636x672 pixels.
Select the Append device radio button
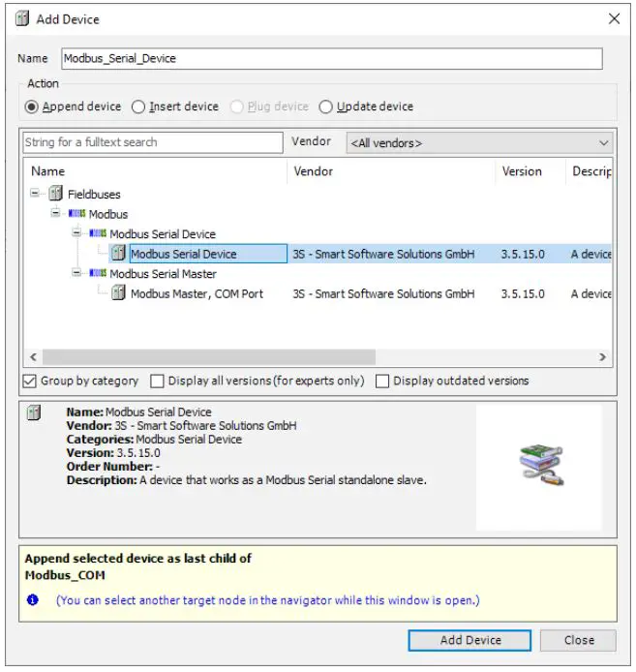pyautogui.click(x=32, y=107)
